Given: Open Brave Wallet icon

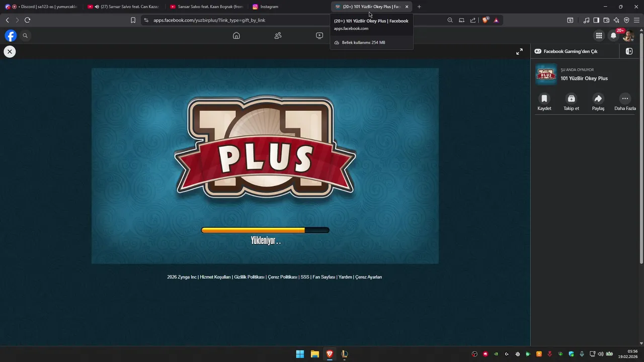Looking at the screenshot, I should coord(606,20).
